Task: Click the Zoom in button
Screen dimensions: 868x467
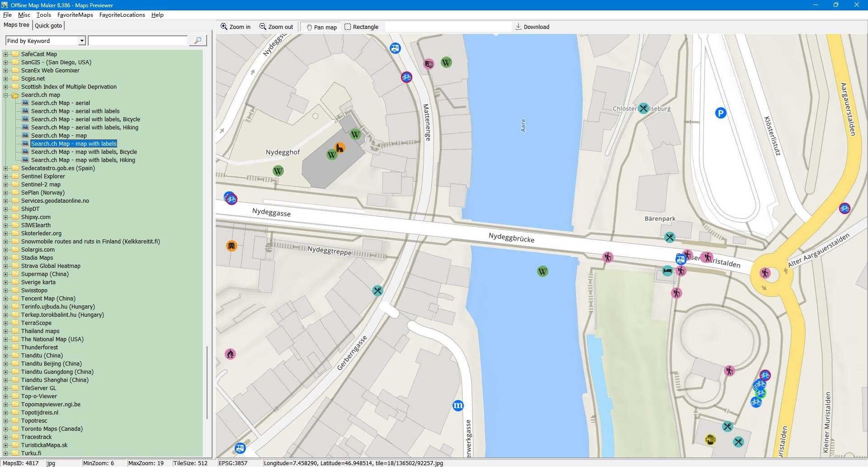Action: [x=236, y=27]
